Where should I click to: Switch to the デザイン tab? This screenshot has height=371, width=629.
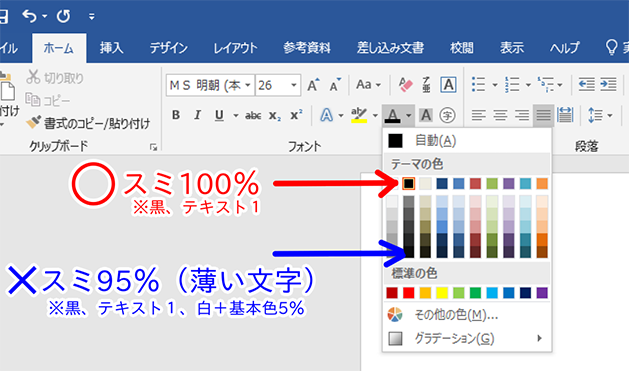(168, 48)
